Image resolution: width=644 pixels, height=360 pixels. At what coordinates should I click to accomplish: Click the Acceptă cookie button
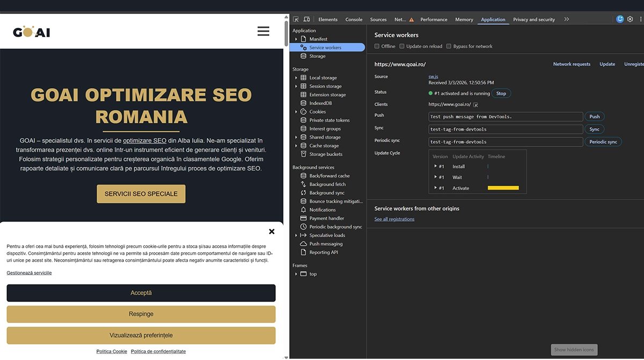click(x=141, y=293)
